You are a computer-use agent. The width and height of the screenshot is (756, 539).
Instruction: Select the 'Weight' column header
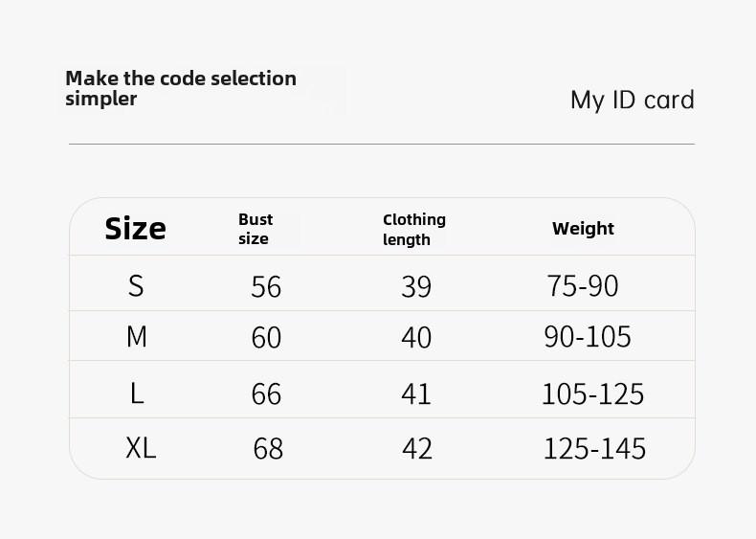(583, 228)
